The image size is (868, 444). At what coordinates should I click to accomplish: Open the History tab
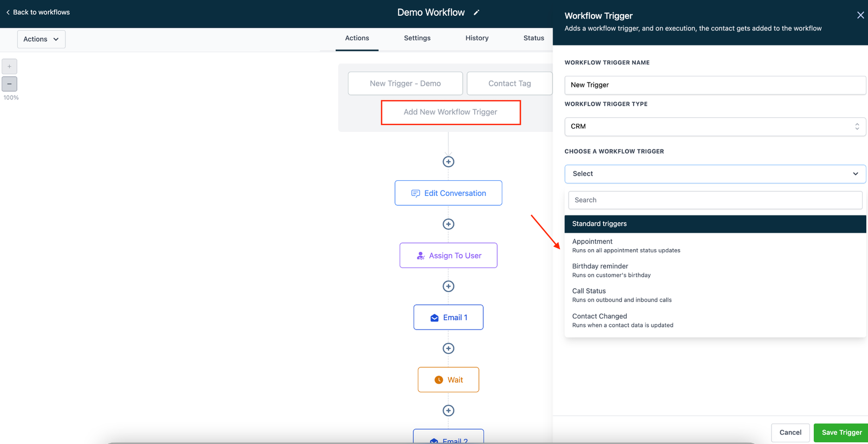pyautogui.click(x=476, y=38)
